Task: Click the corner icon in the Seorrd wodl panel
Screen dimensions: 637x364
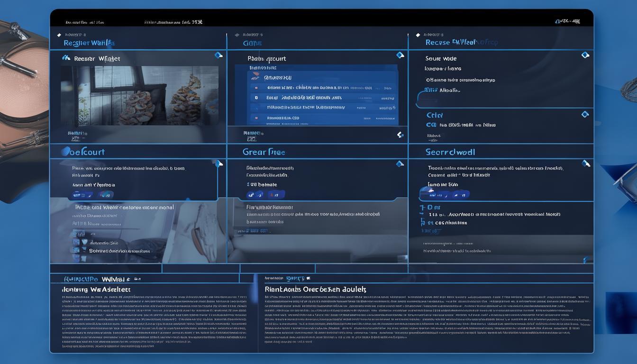Action: tap(586, 164)
